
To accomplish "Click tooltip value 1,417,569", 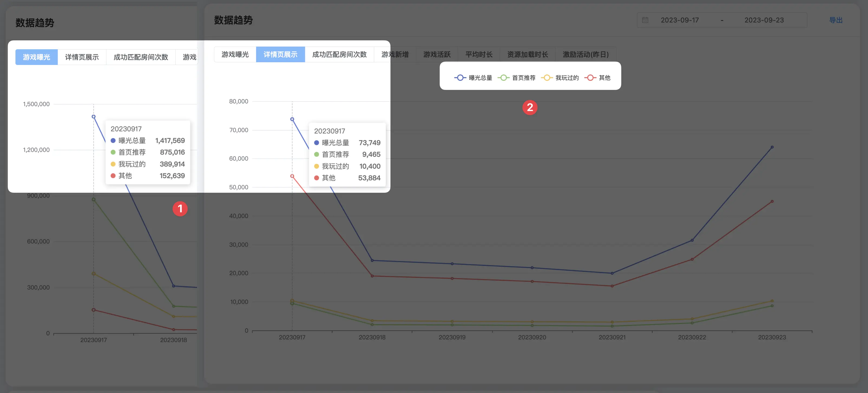I will (170, 140).
